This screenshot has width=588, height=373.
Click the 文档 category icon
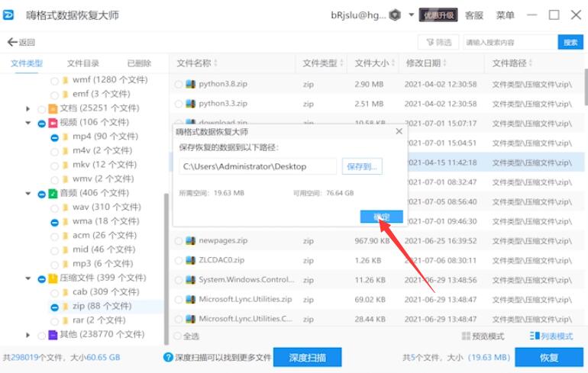pyautogui.click(x=53, y=108)
